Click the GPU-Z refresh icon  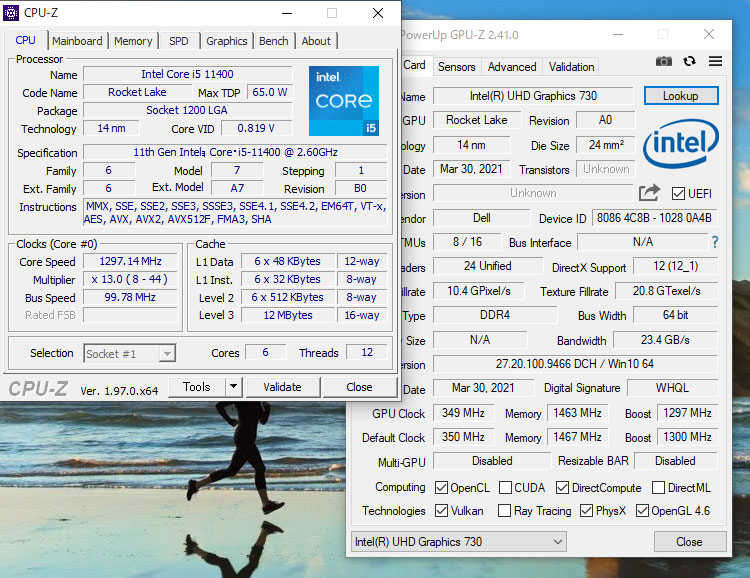[x=689, y=61]
